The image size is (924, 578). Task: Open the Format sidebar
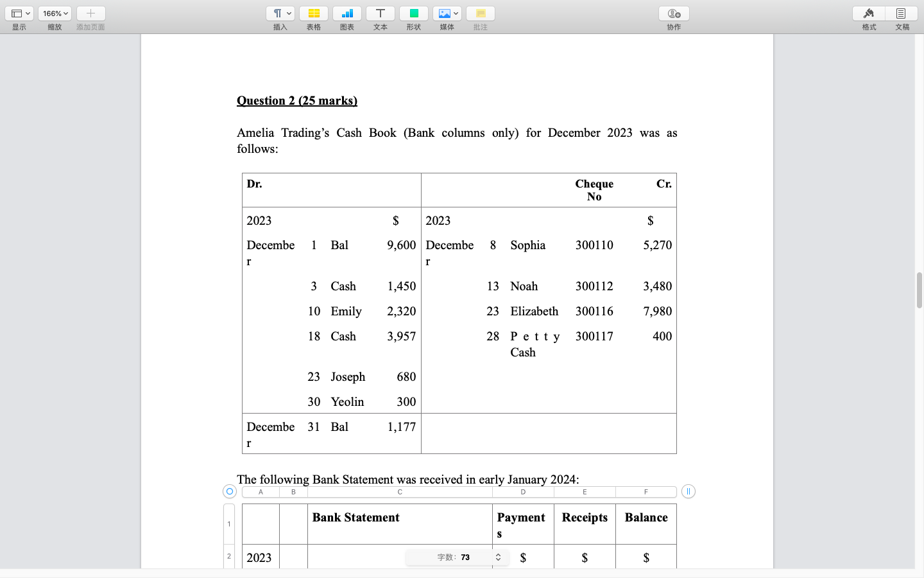coord(868,13)
